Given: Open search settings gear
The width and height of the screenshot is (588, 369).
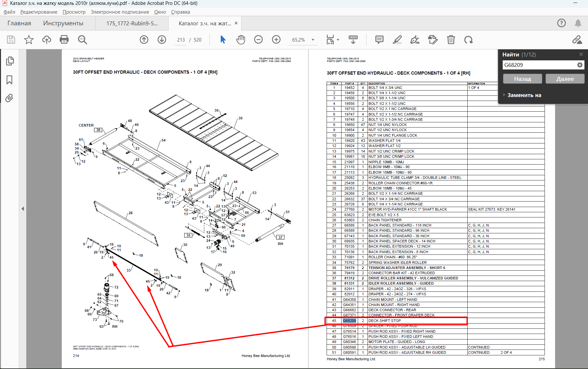Looking at the screenshot, I should click(x=580, y=65).
